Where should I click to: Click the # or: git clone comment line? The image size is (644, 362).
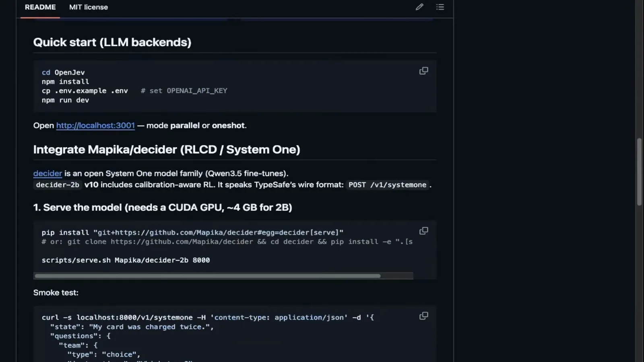pos(227,242)
